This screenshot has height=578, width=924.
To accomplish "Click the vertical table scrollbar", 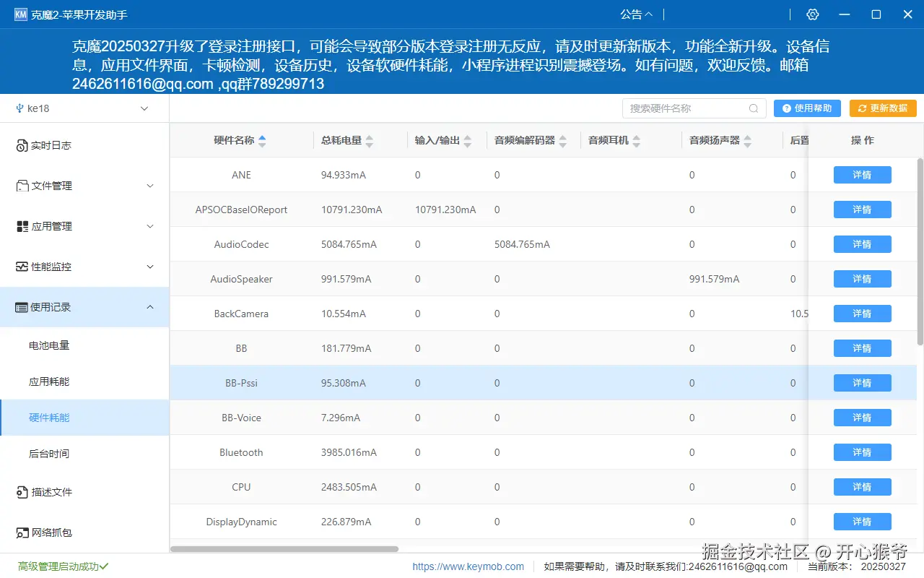I will click(920, 251).
